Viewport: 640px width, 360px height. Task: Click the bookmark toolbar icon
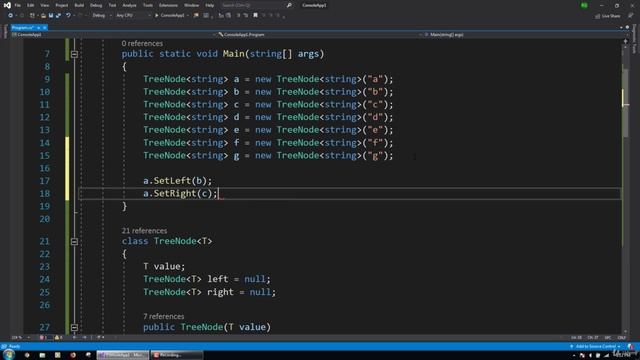pyautogui.click(x=256, y=16)
